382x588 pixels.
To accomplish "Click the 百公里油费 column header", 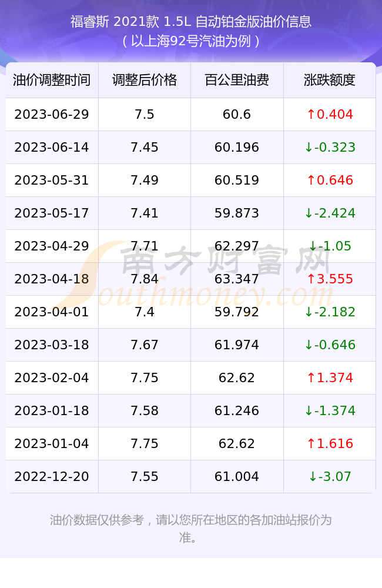I will (x=237, y=80).
